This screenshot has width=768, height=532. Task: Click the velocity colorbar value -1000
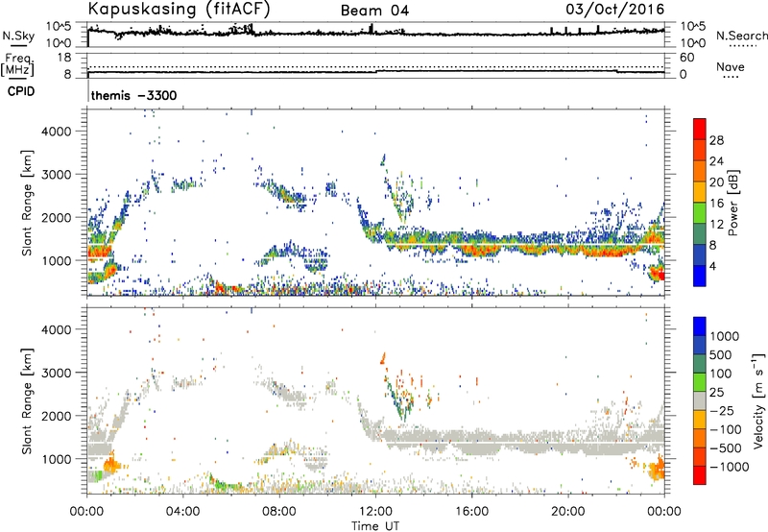click(x=730, y=467)
